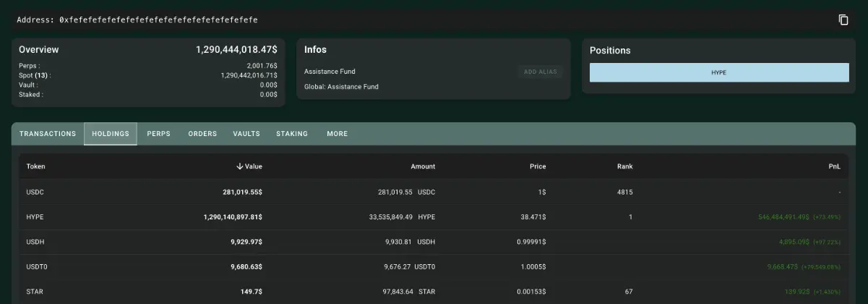
Task: Click the address text 0xfefefe…
Action: tap(158, 20)
